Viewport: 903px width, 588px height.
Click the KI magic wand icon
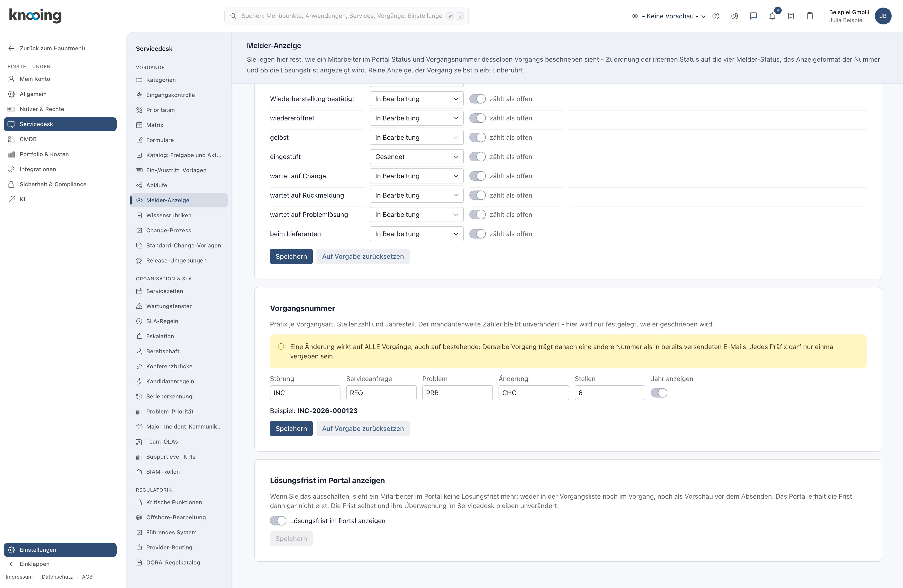point(11,199)
